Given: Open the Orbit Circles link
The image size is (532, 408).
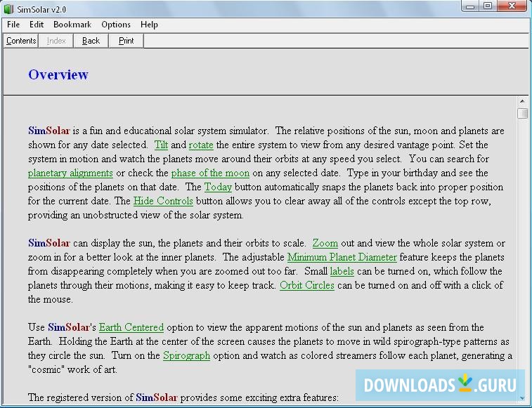Looking at the screenshot, I should [x=307, y=285].
